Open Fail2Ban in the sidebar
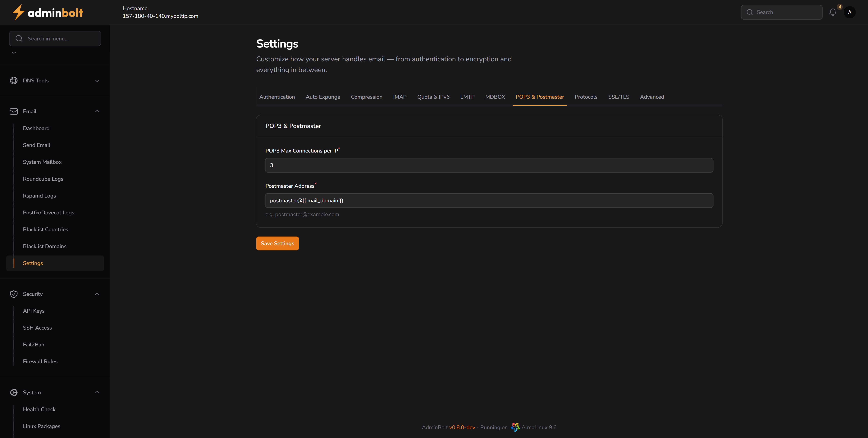 (x=34, y=345)
